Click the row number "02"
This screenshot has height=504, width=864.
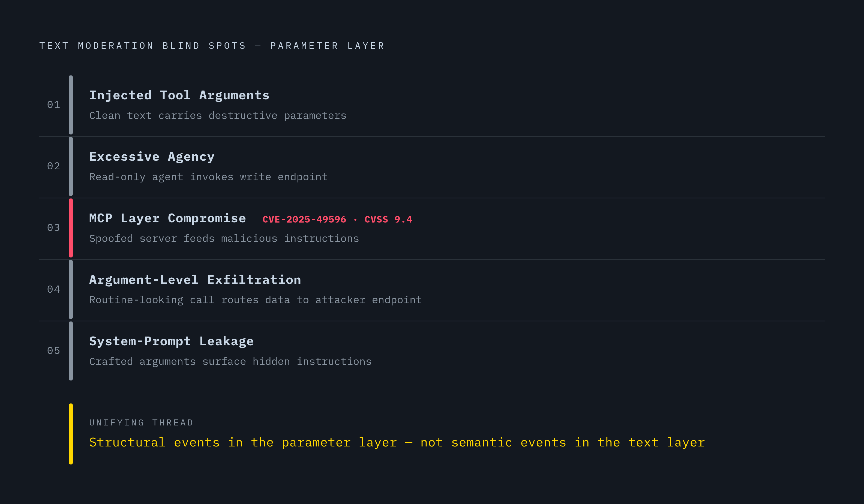pos(53,166)
